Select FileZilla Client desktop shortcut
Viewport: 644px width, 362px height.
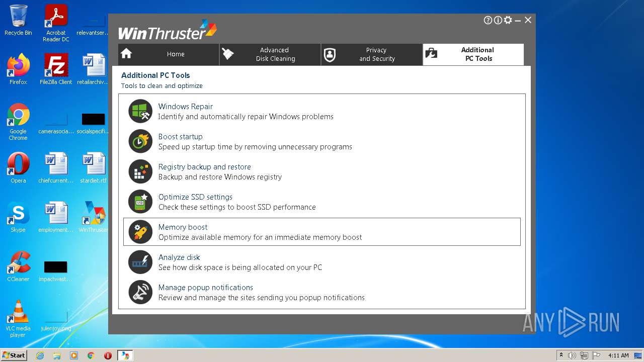click(x=56, y=69)
